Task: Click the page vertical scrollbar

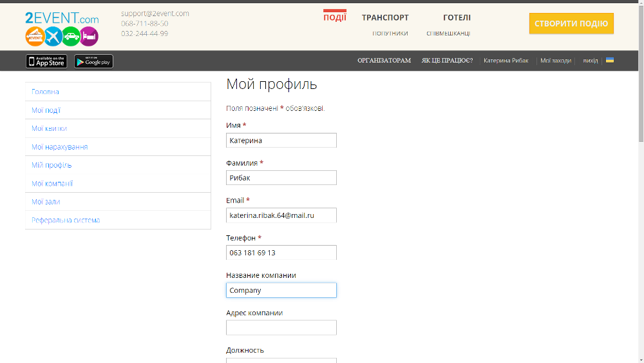Action: [x=640, y=193]
